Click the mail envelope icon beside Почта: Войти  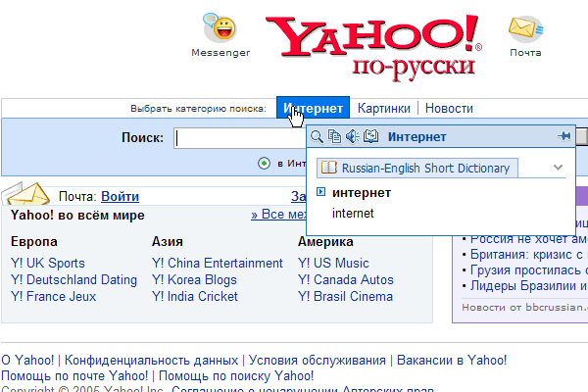pyautogui.click(x=25, y=193)
